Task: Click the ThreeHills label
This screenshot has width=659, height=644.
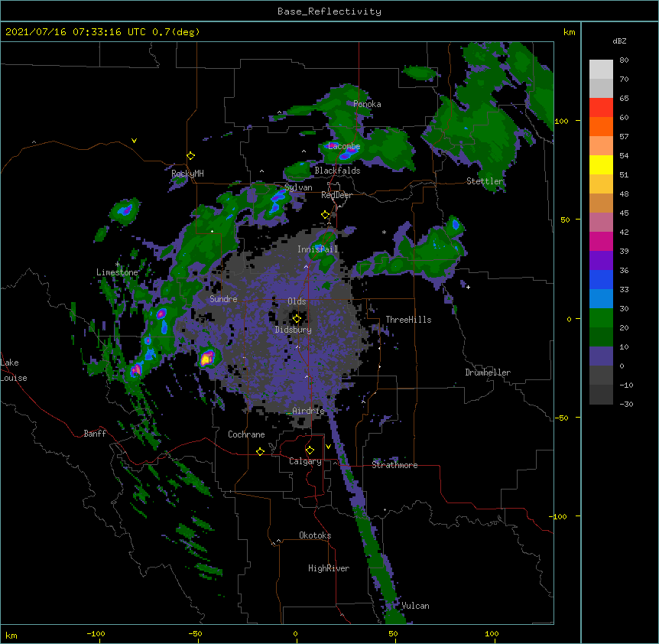Action: pyautogui.click(x=408, y=320)
